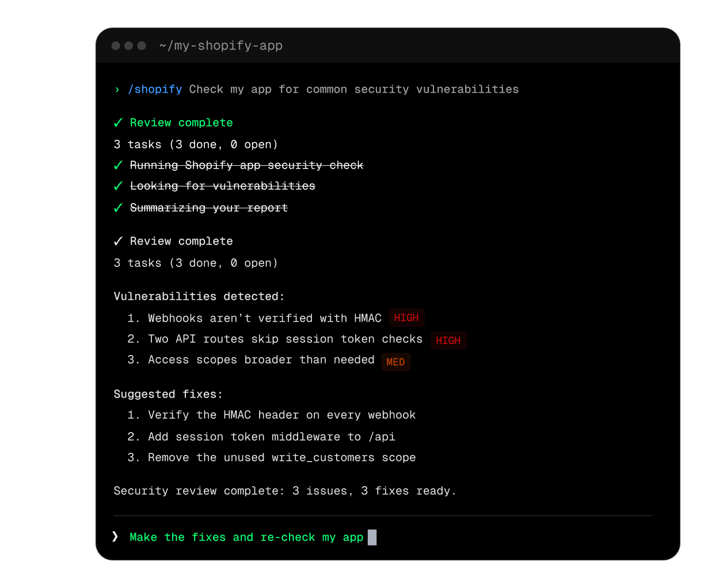Click the checkmark next to Running Shopify app security check
This screenshot has width=708, height=588.
coord(118,165)
